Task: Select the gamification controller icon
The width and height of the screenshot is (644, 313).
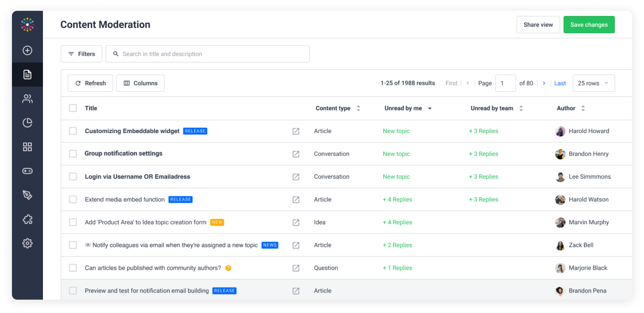Action: click(x=27, y=171)
